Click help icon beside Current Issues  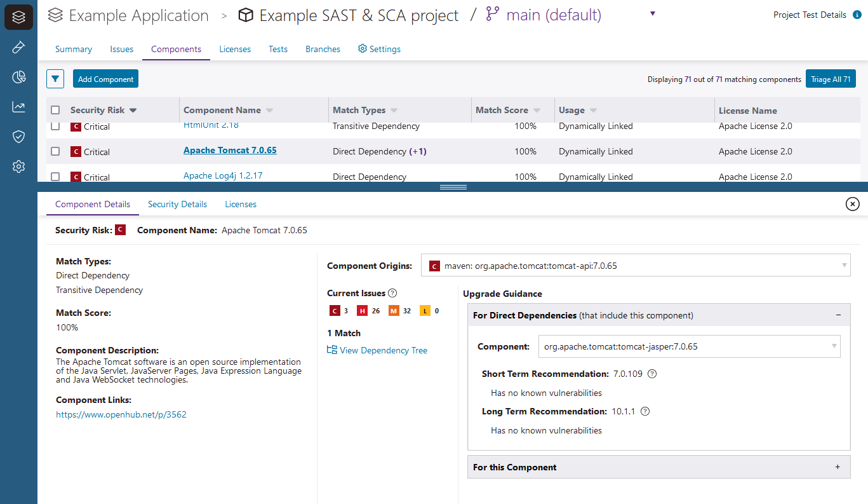(x=392, y=293)
